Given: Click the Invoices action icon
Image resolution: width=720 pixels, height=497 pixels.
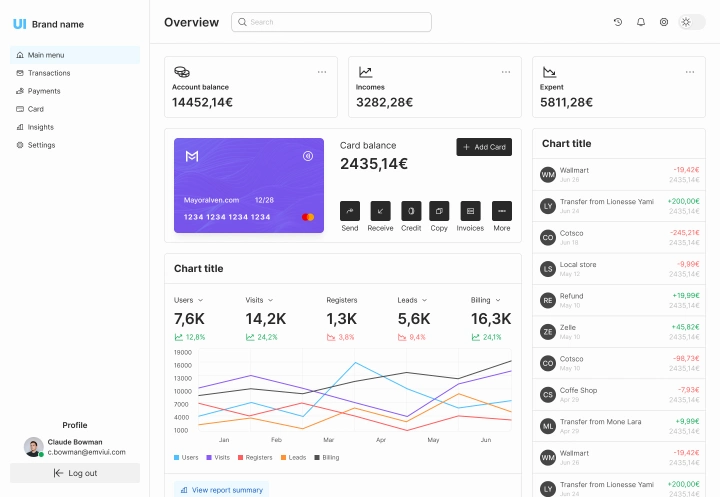Looking at the screenshot, I should [471, 211].
